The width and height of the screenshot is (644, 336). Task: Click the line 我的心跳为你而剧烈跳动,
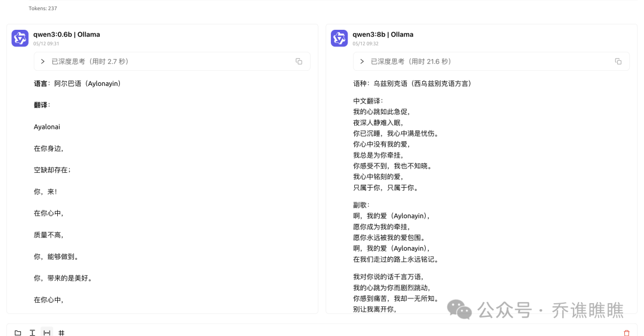tap(392, 288)
